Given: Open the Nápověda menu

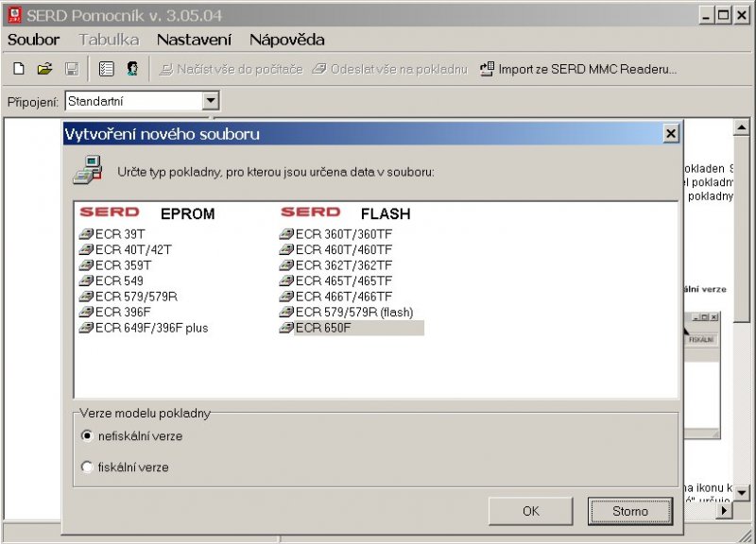Looking at the screenshot, I should [286, 40].
